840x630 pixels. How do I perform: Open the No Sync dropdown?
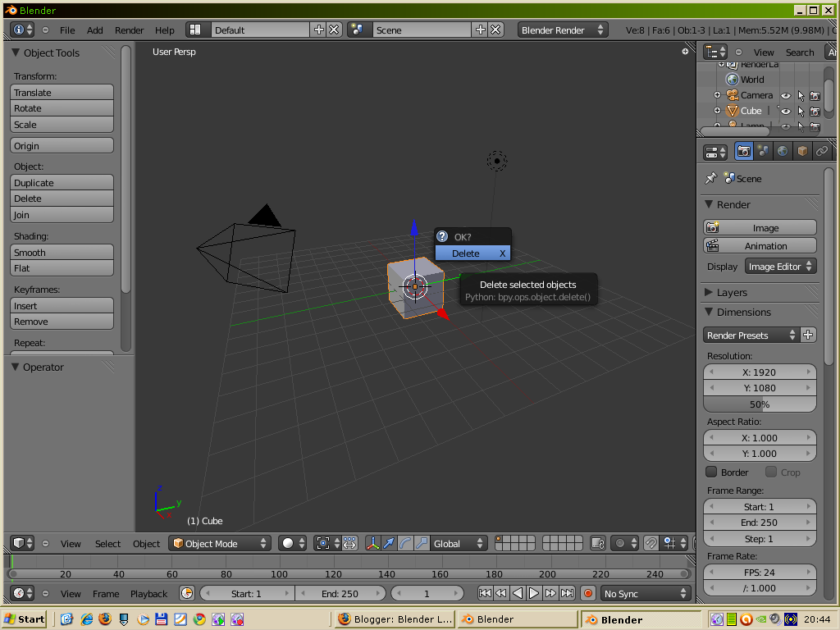pyautogui.click(x=645, y=593)
